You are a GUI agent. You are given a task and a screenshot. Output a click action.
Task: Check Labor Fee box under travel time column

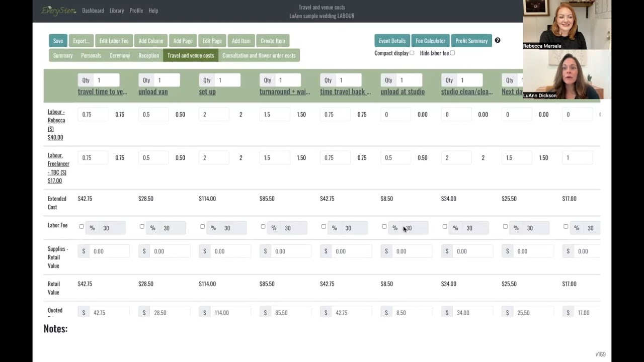[82, 226]
